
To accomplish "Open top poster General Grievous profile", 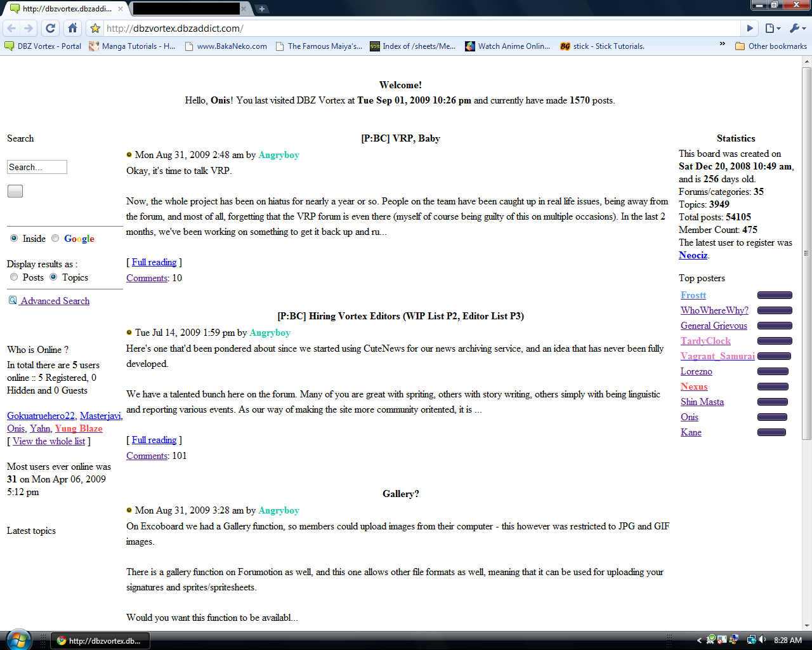I will coord(714,326).
